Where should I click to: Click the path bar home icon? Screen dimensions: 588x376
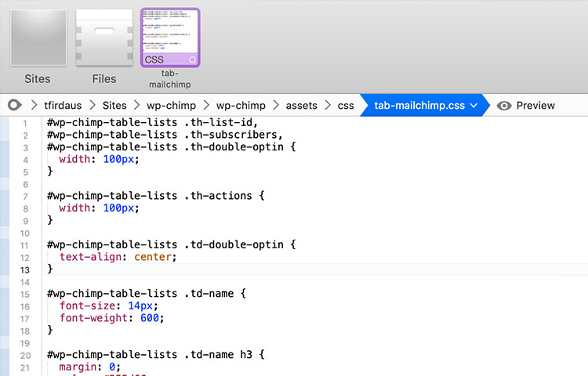coord(15,105)
